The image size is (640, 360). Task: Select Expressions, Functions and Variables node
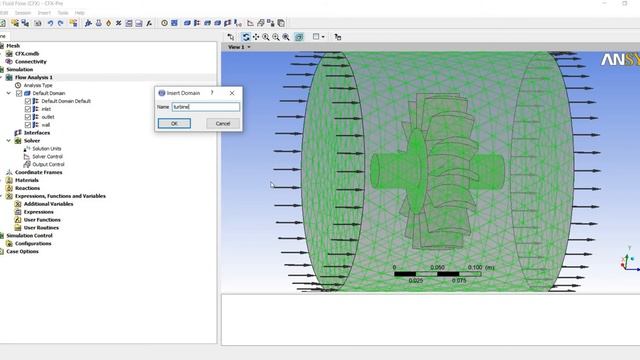click(60, 196)
